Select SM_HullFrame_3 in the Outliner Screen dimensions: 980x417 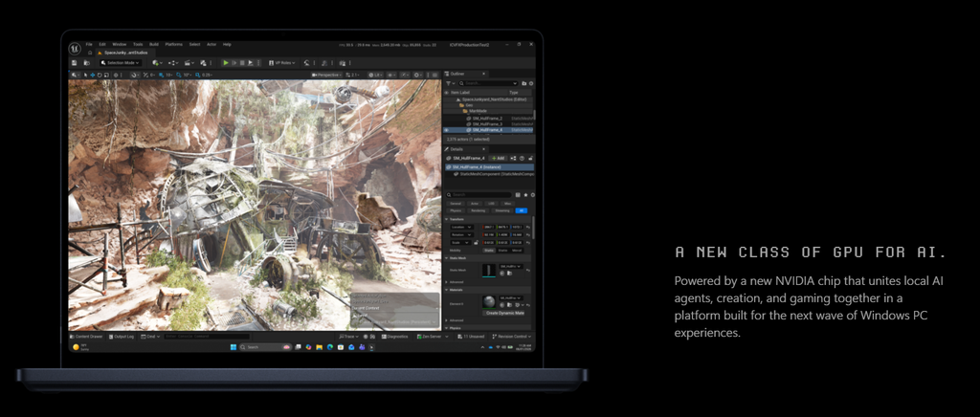[488, 124]
